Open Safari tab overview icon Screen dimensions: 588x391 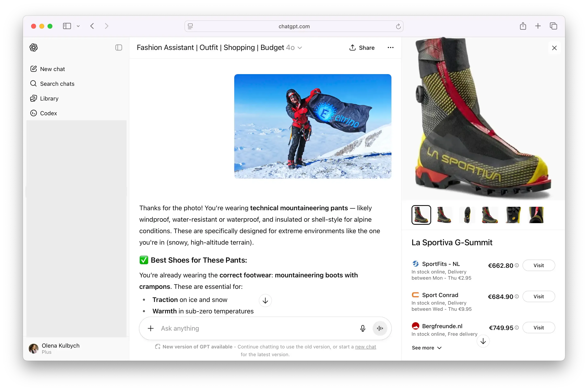point(553,26)
